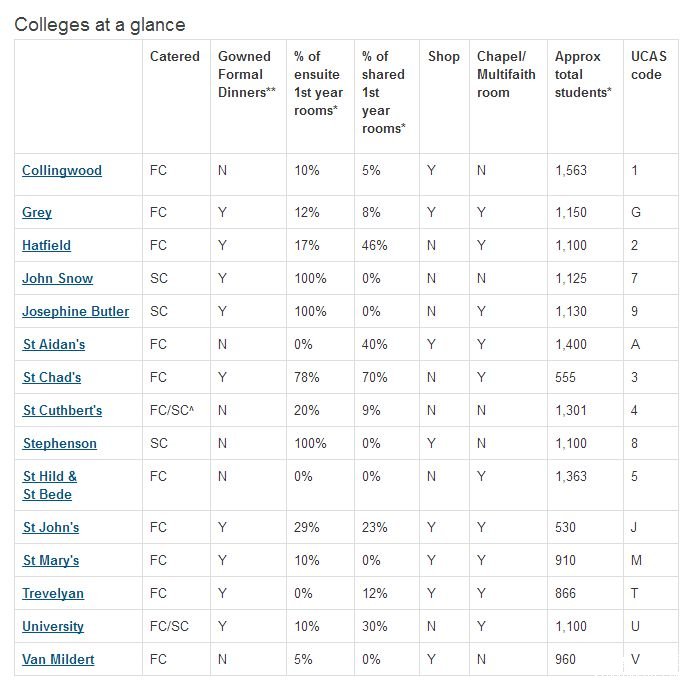Click the University college link
The width and height of the screenshot is (687, 684).
53,626
